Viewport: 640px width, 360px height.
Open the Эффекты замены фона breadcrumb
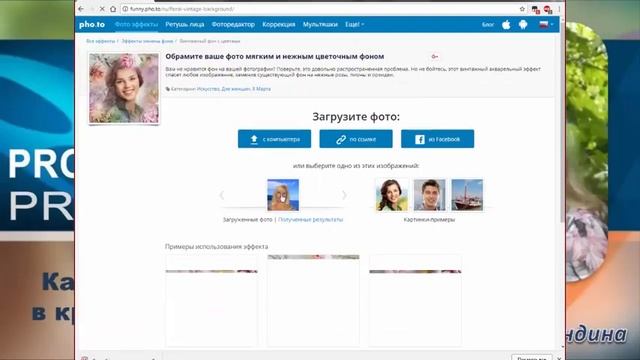[x=147, y=41]
